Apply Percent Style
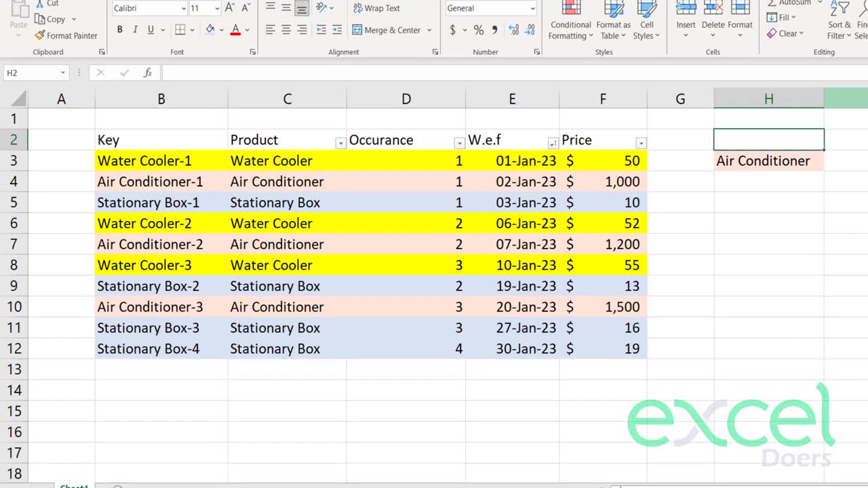This screenshot has height=488, width=868. click(x=479, y=30)
